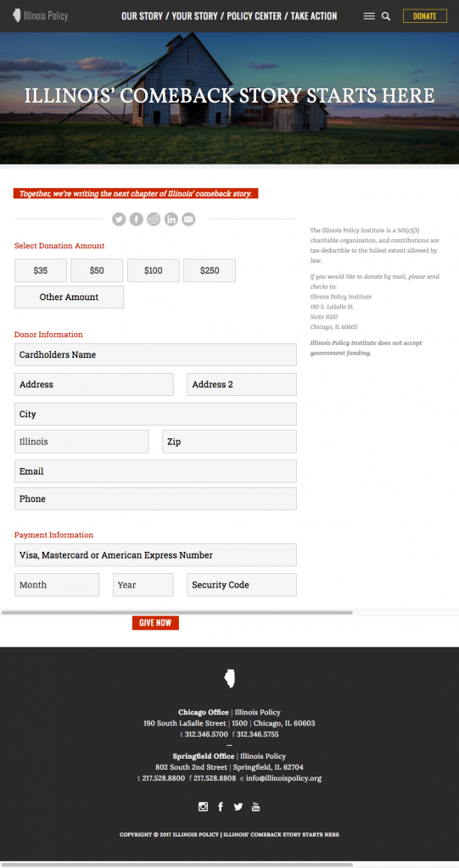Share via the Twitter circle icon
The image size is (459, 868).
(x=119, y=220)
